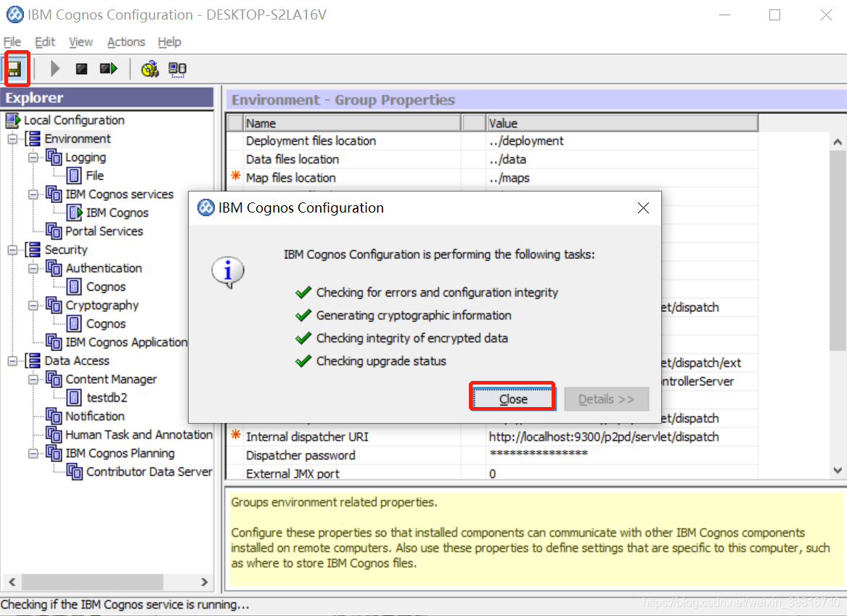This screenshot has height=616, width=847.
Task: Click the Security node icon
Action: pos(33,250)
